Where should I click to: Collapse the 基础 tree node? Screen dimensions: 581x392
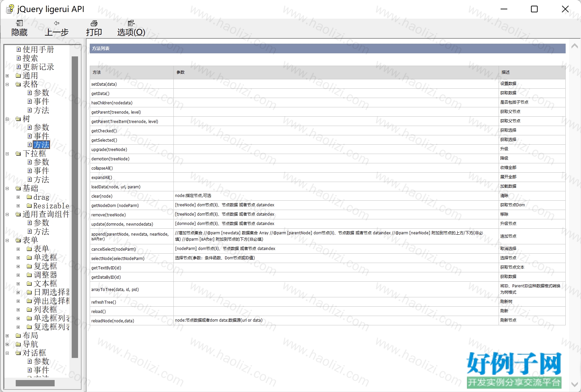[x=7, y=188]
